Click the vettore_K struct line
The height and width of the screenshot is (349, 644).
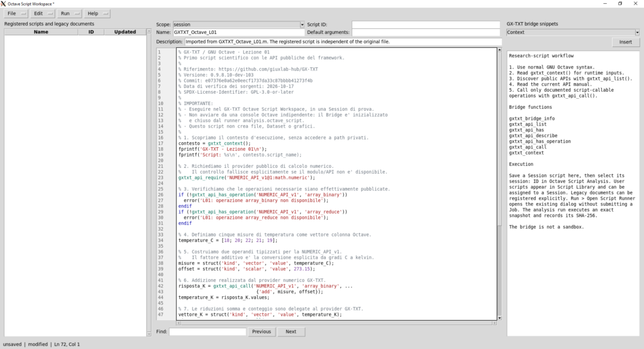[260, 314]
